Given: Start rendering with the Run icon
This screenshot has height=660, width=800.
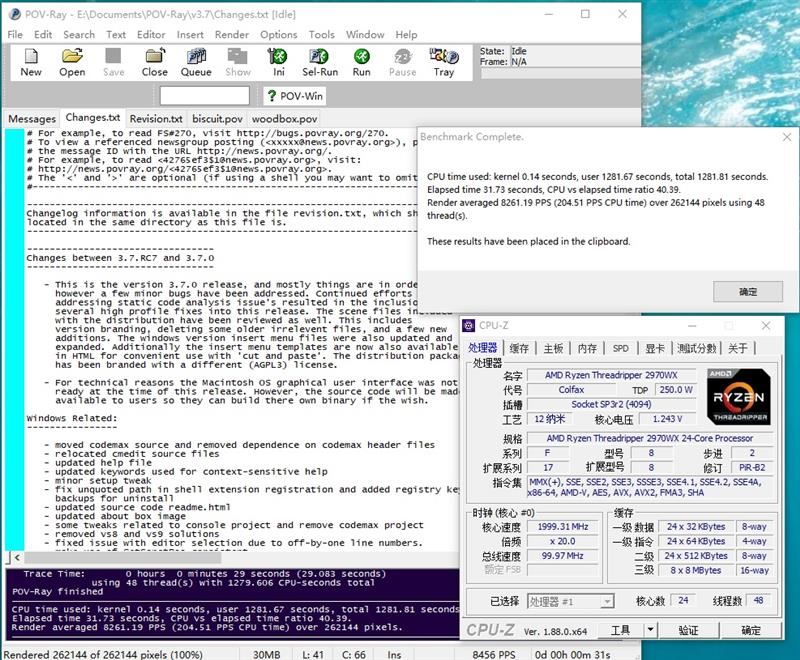Looking at the screenshot, I should click(x=362, y=62).
